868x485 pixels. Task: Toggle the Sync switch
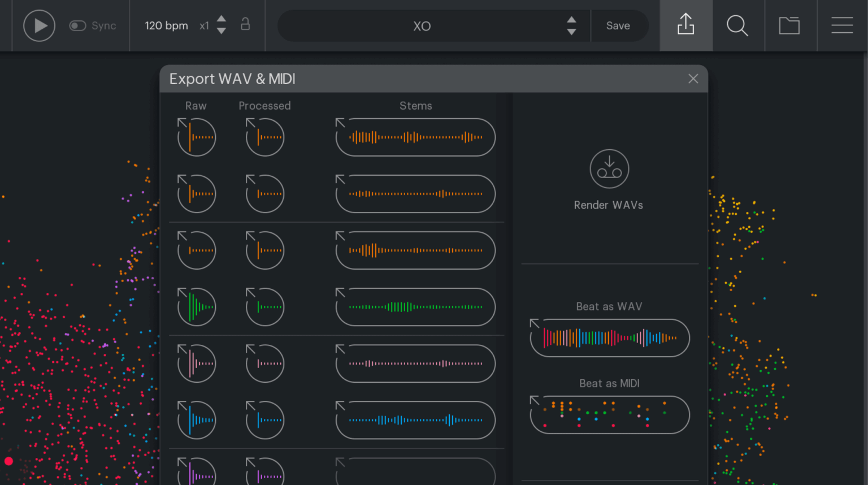pos(79,25)
